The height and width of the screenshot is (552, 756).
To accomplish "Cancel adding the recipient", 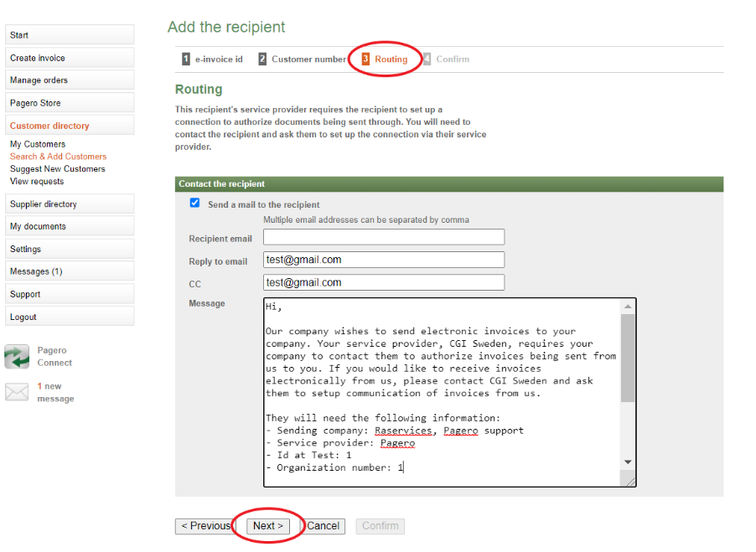I will point(323,526).
